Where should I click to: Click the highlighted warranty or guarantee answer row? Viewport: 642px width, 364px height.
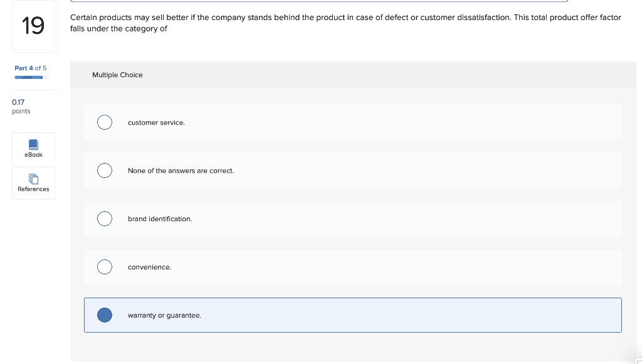point(353,315)
